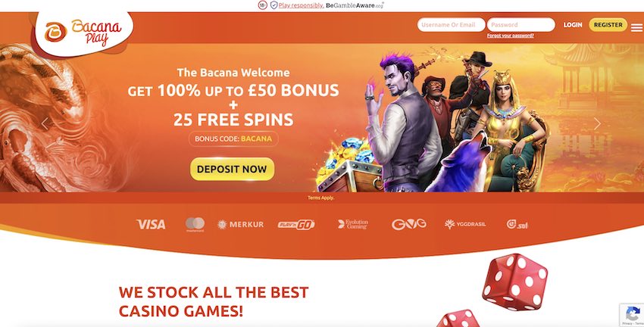Click the DEPOSIT NOW button
644x327 pixels.
232,169
